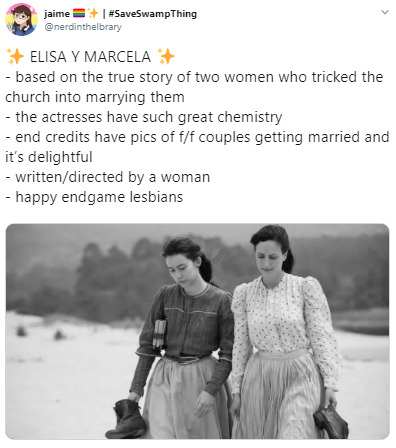Click the sparkles emoji after MARCELA
Screen dimensions: 396x448
click(x=166, y=56)
